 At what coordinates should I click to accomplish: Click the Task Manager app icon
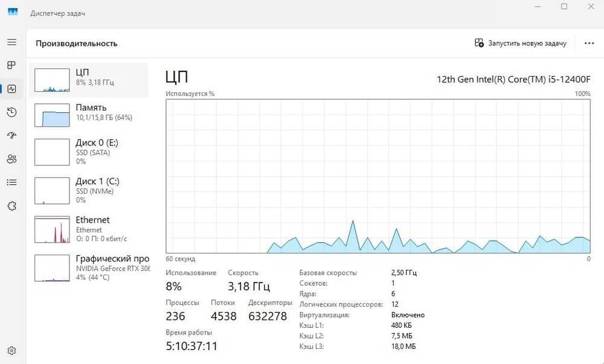click(13, 12)
